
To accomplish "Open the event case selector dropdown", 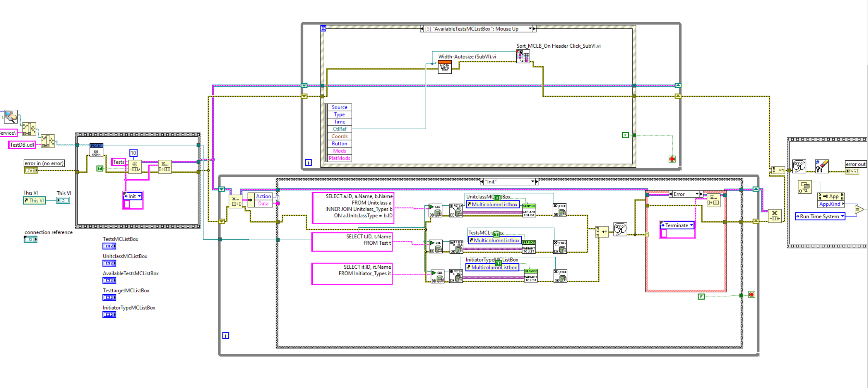I will (530, 29).
